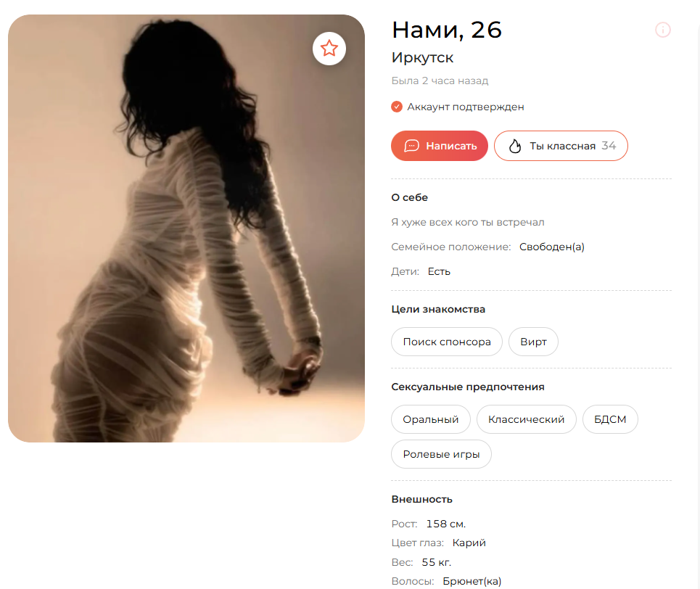The image size is (700, 589).
Task: Click the city Иркутск label
Action: (422, 57)
